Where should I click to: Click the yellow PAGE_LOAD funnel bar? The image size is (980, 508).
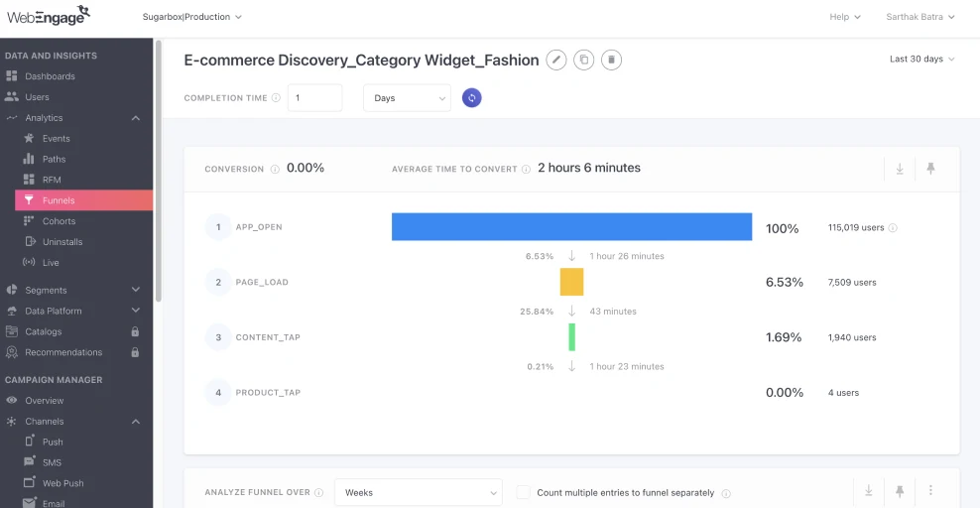pos(572,282)
